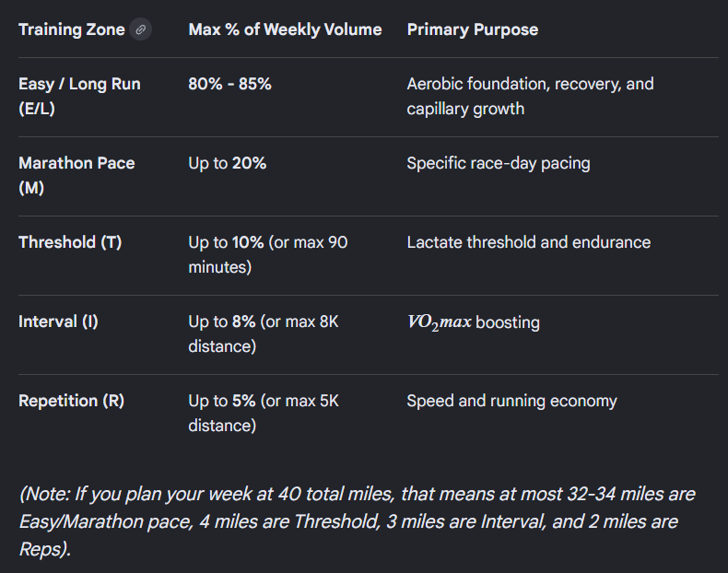
Task: Select Up to 8% max 8K cell
Action: (x=264, y=334)
